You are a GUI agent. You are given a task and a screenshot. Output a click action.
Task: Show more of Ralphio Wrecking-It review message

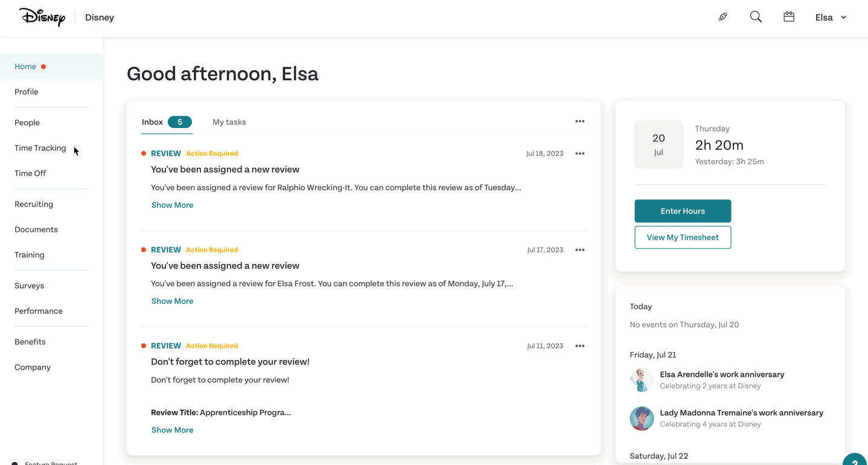coord(172,205)
